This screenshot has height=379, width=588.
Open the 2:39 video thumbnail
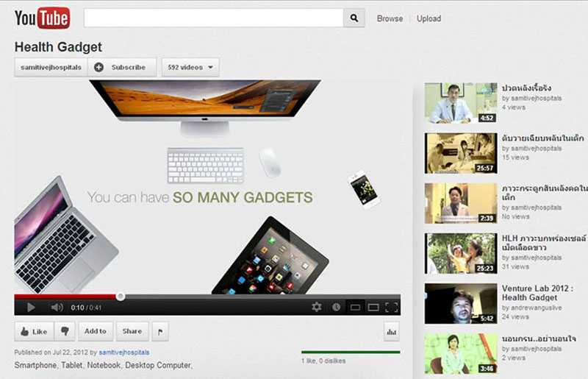point(461,203)
